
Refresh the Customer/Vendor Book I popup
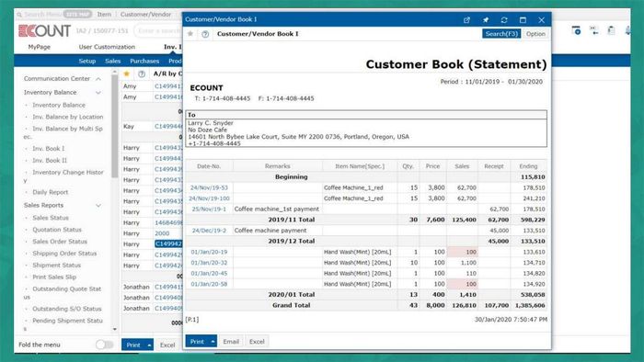tap(504, 19)
